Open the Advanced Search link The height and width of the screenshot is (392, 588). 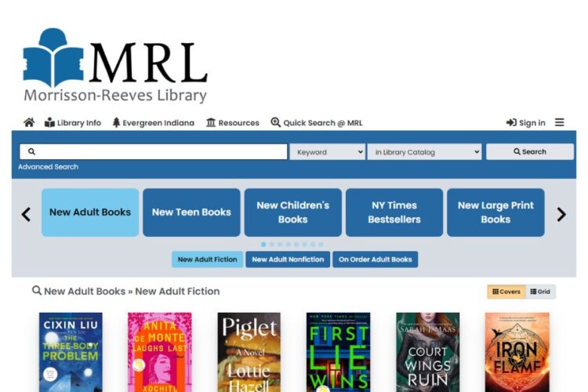coord(49,167)
